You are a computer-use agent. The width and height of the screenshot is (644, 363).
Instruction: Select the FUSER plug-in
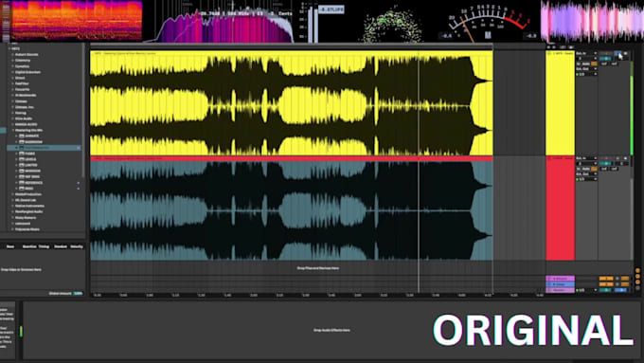pyautogui.click(x=30, y=154)
